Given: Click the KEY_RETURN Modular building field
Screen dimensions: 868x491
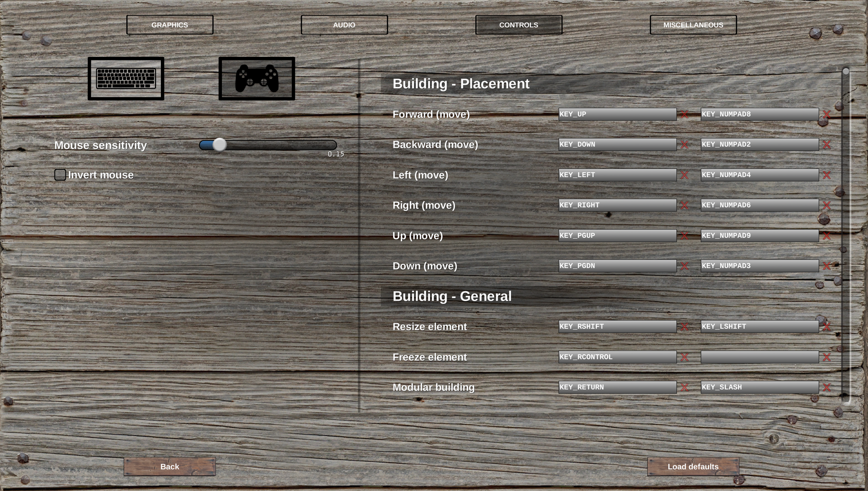Looking at the screenshot, I should coord(617,387).
